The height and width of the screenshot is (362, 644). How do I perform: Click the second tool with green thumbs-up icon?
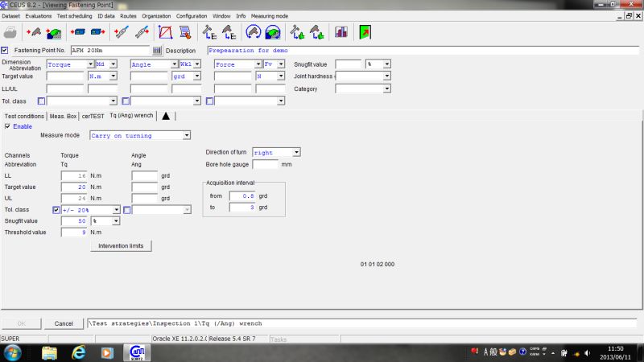pyautogui.click(x=316, y=32)
